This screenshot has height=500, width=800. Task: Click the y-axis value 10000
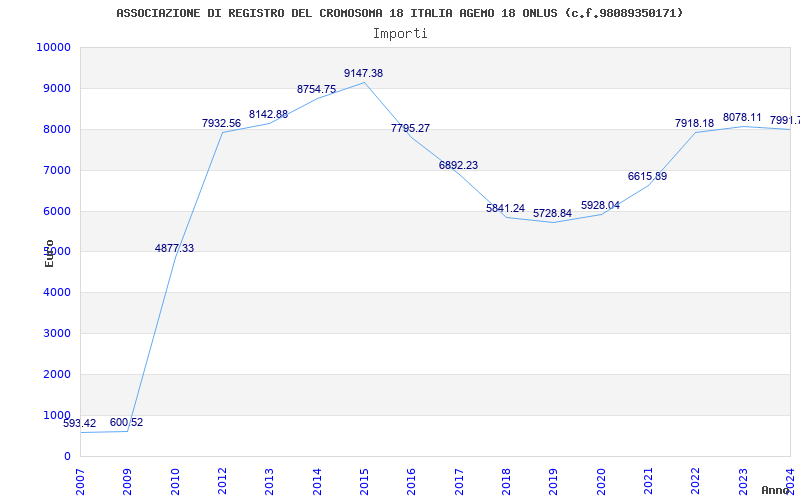coord(54,47)
